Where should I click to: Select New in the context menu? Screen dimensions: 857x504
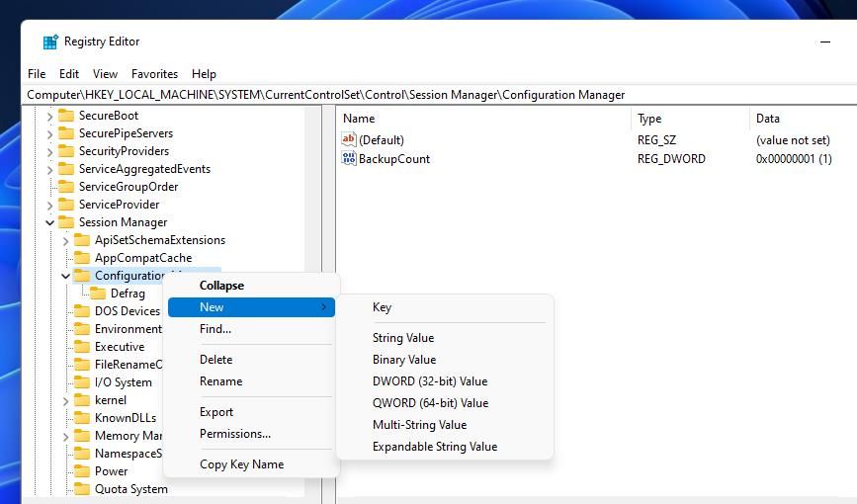tap(251, 307)
